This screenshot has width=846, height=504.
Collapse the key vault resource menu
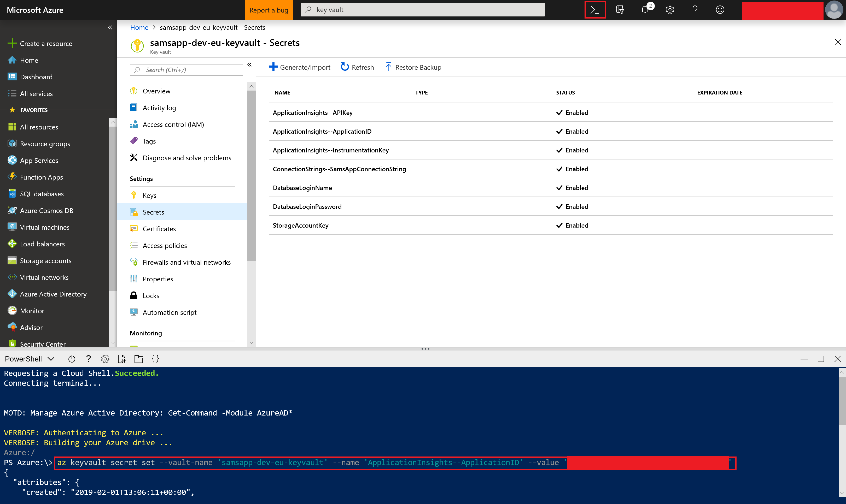pyautogui.click(x=249, y=64)
